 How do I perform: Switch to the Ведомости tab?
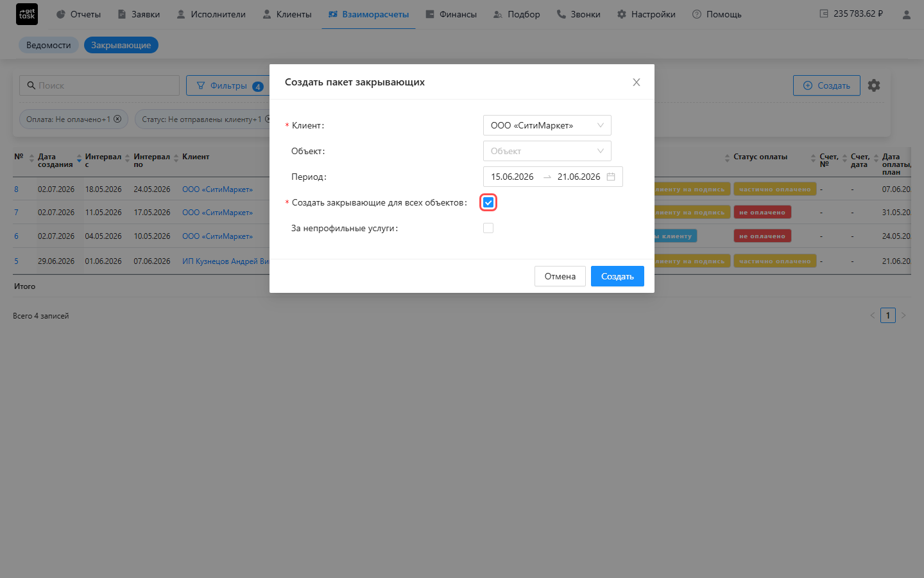click(49, 45)
